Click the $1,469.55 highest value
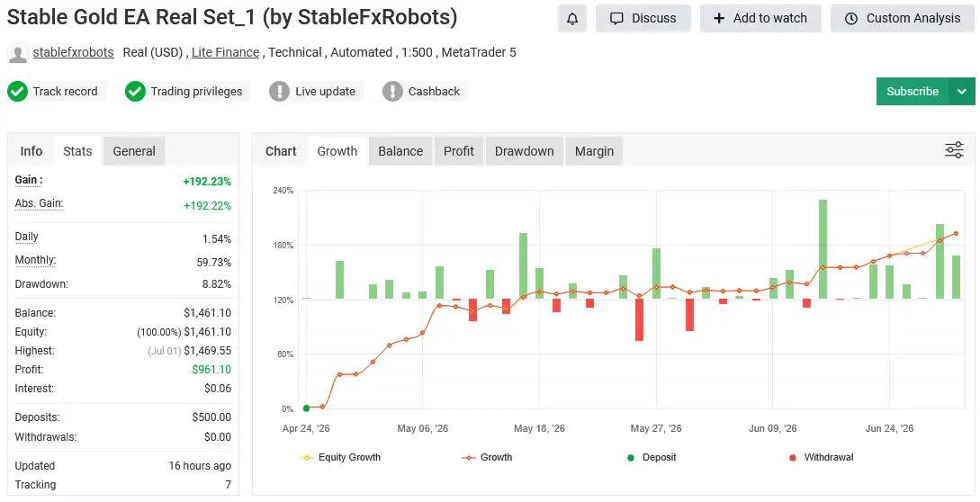Image resolution: width=980 pixels, height=502 pixels. [207, 351]
